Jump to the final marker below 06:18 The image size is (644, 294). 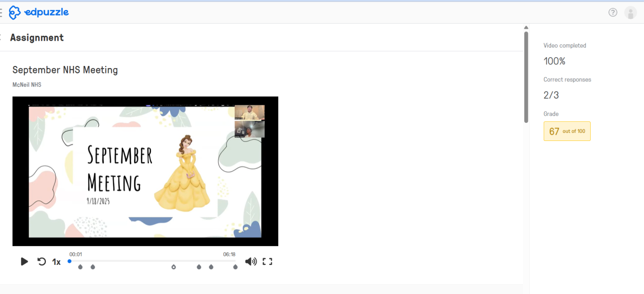pos(235,267)
